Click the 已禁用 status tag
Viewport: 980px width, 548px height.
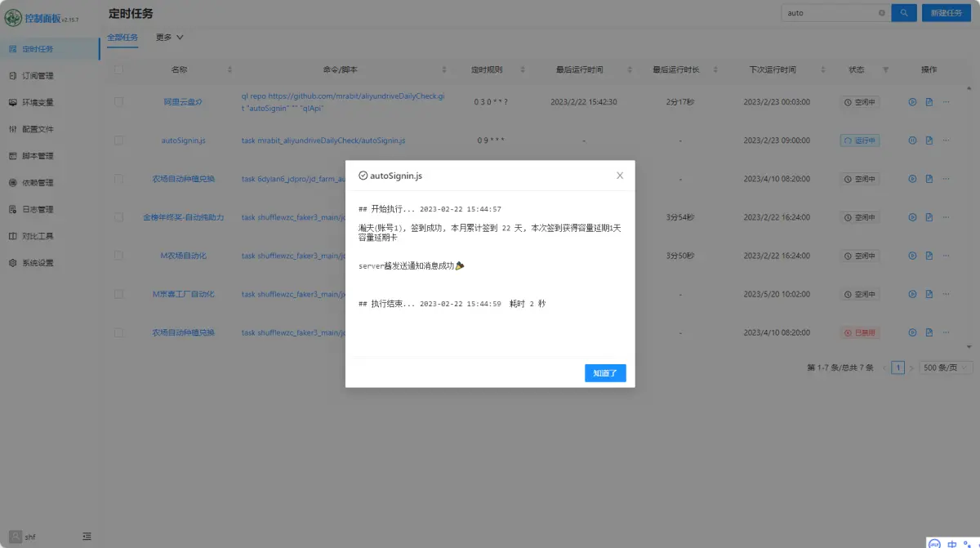click(860, 332)
